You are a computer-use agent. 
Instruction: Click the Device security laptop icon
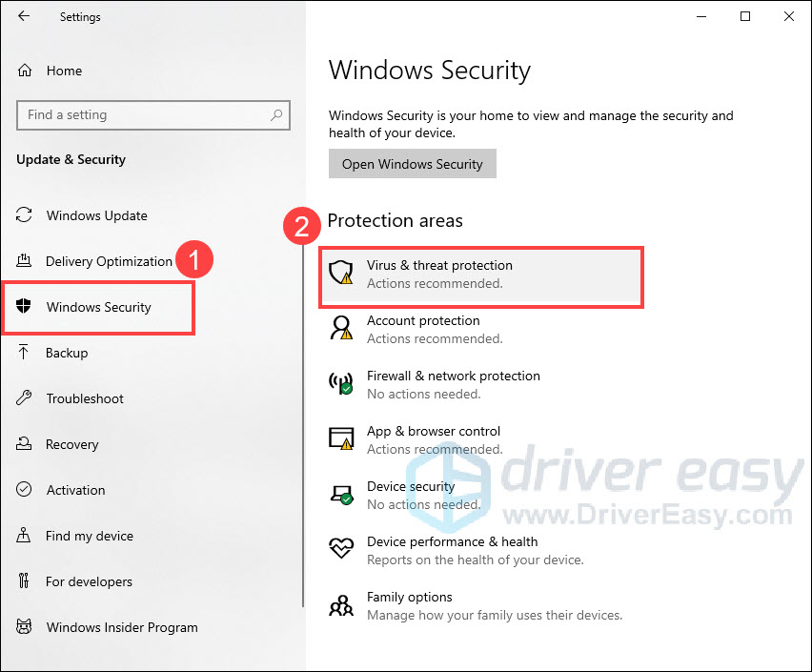coord(341,495)
